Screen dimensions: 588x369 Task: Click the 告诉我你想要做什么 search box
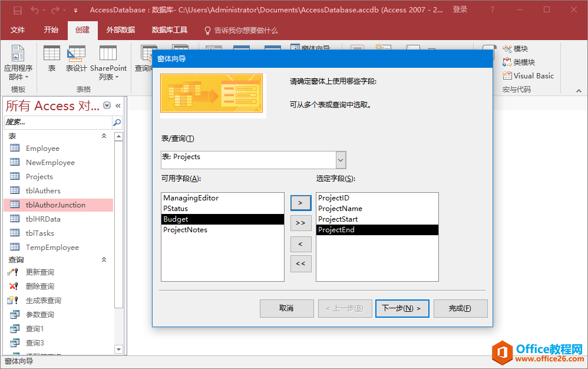click(241, 31)
